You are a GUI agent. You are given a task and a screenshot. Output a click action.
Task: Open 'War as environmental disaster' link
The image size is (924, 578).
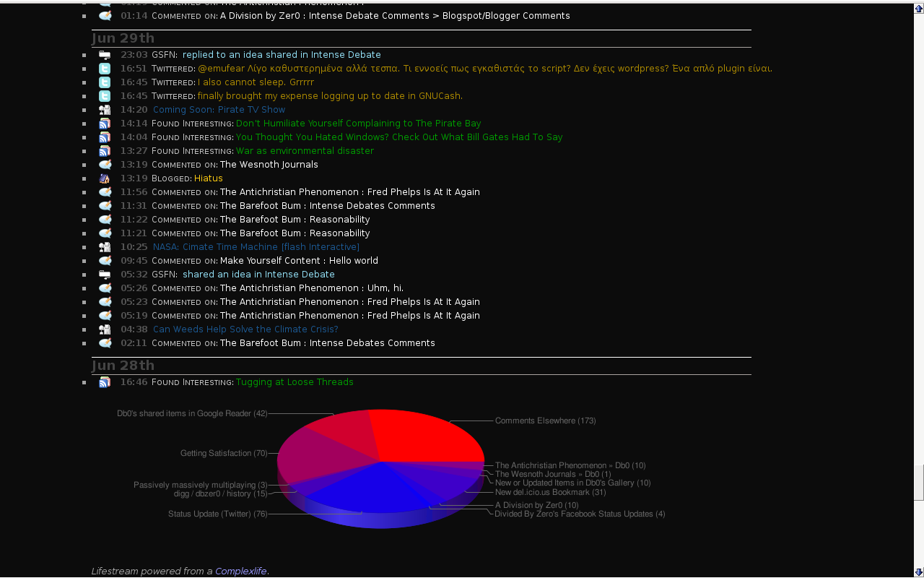305,151
